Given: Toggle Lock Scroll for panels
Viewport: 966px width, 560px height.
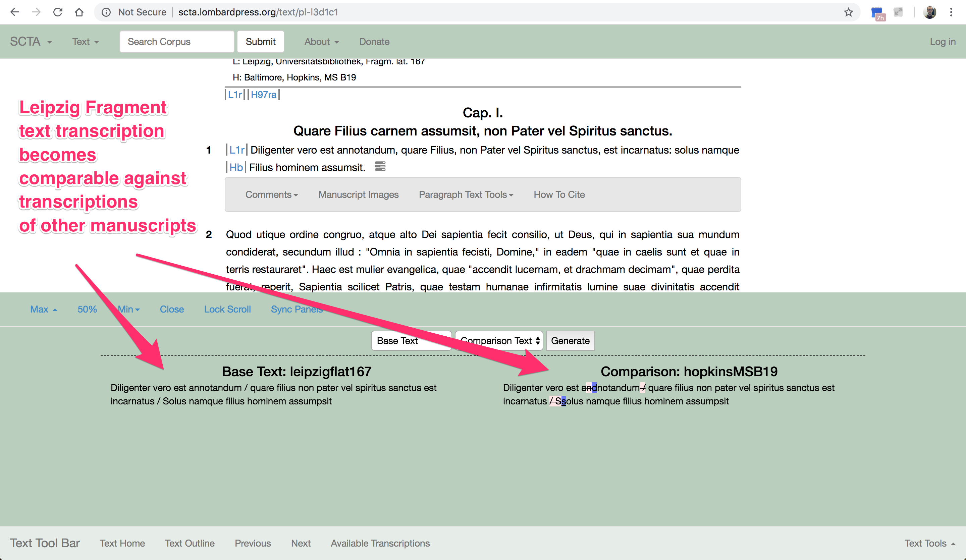Looking at the screenshot, I should [227, 309].
